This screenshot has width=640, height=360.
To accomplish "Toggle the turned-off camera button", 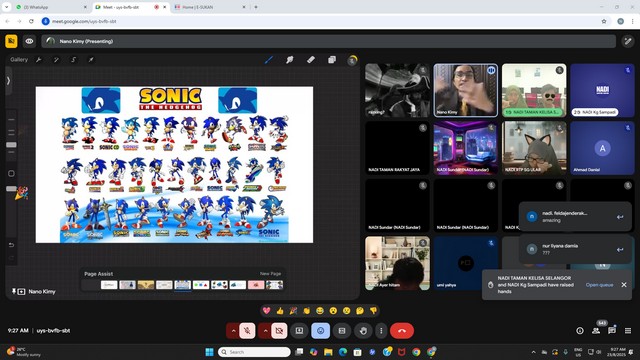I will pyautogui.click(x=279, y=331).
